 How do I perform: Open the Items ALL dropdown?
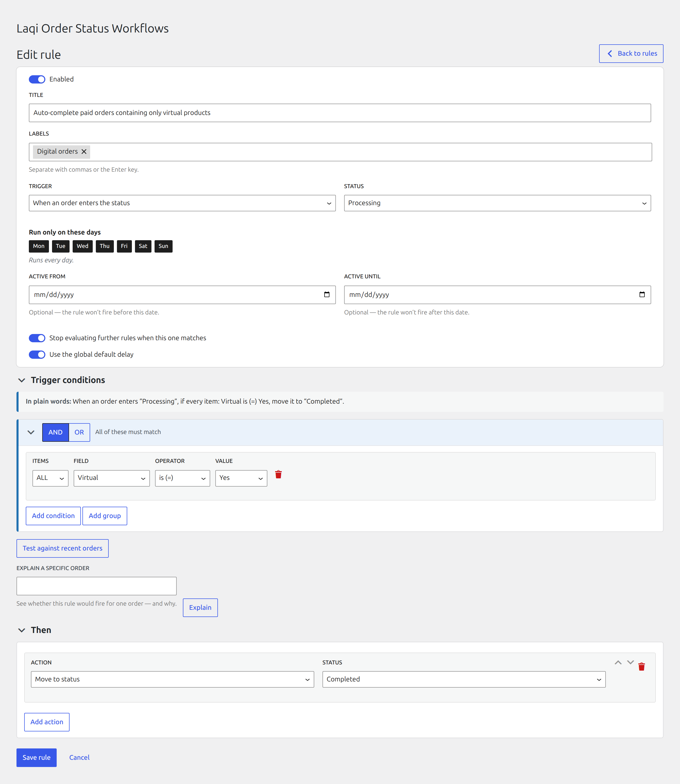tap(50, 478)
